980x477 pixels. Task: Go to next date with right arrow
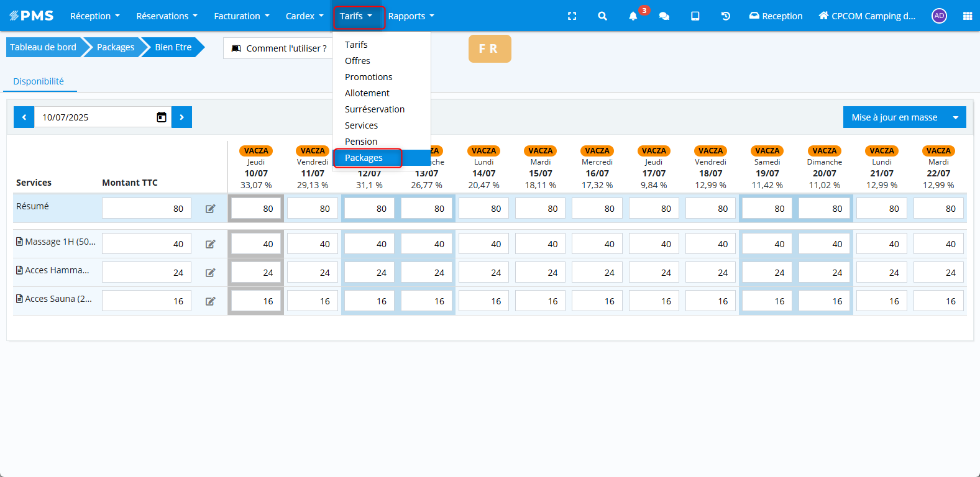tap(181, 117)
